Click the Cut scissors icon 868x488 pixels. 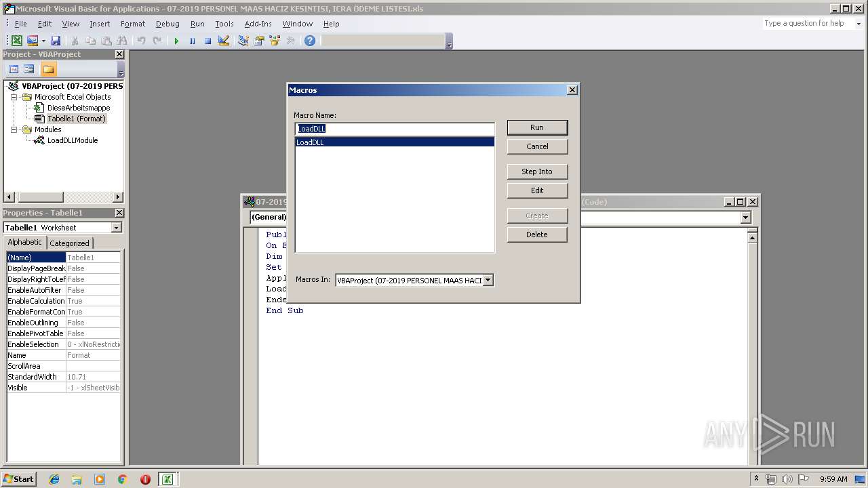coord(75,41)
